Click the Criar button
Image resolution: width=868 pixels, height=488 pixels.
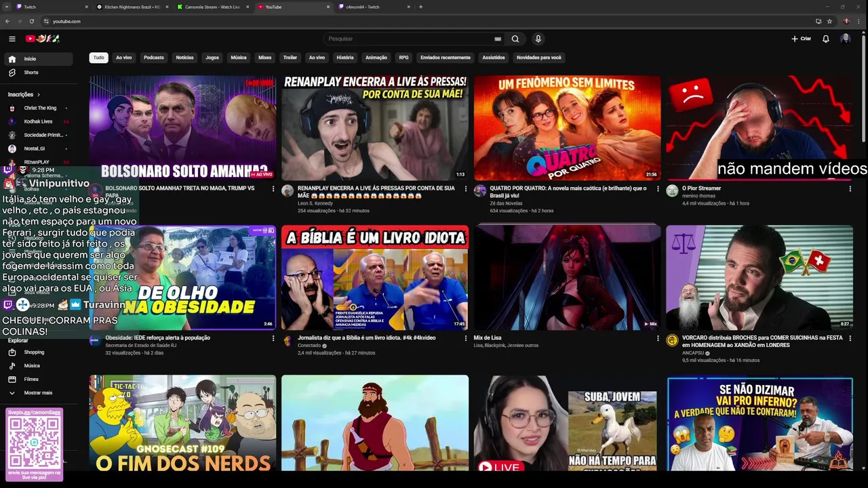[x=801, y=39]
